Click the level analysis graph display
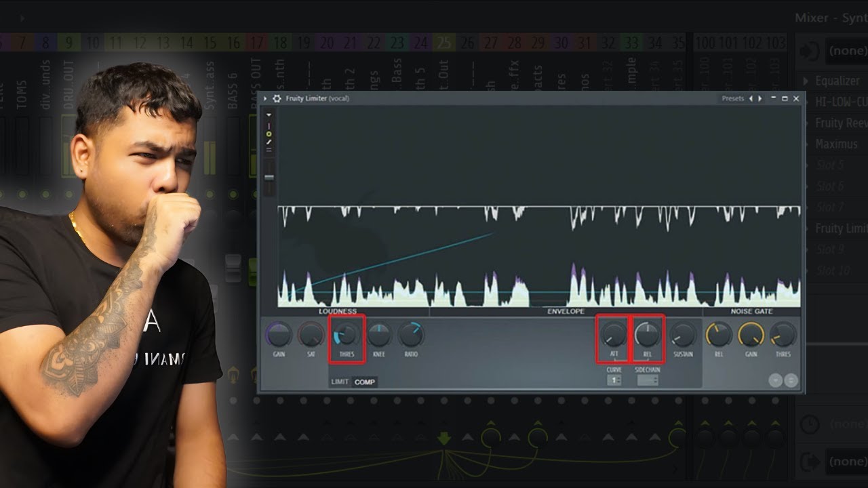868x488 pixels. click(539, 207)
